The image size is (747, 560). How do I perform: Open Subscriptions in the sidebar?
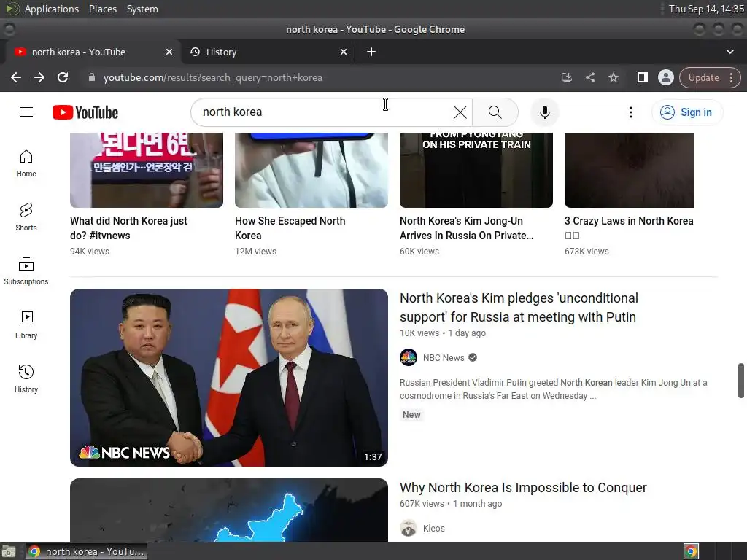[x=26, y=271]
